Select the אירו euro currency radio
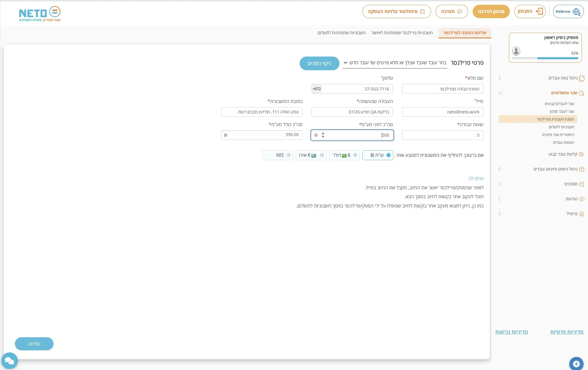 [x=322, y=155]
